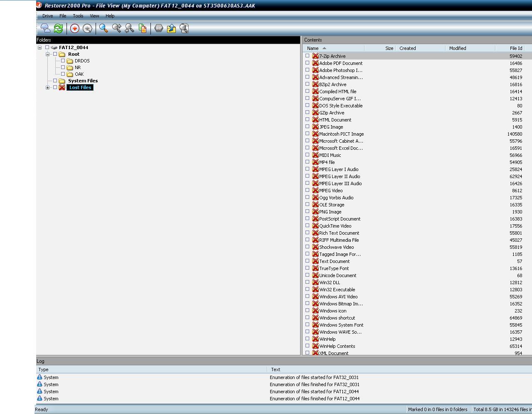Click the Created column header
This screenshot has width=532, height=414.
(420, 48)
